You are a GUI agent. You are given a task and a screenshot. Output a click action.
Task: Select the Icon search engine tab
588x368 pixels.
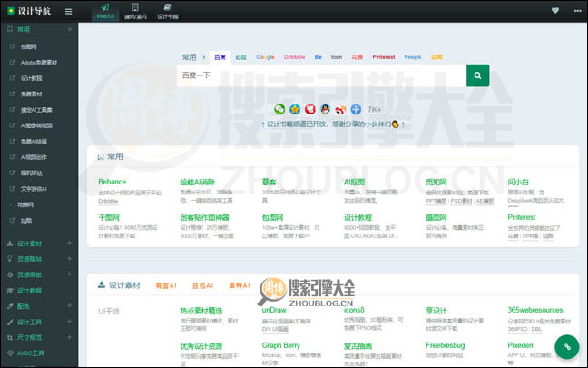pos(337,57)
